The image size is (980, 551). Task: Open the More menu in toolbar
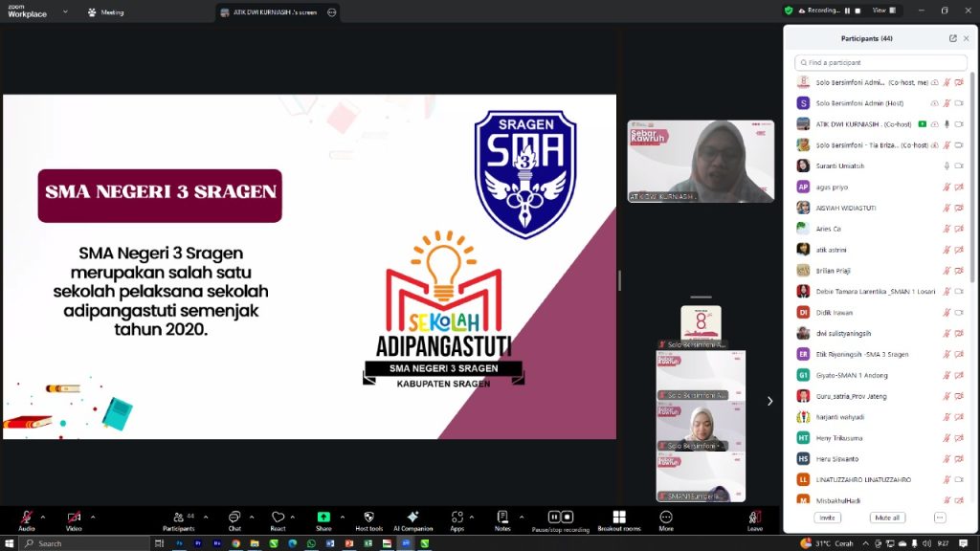click(665, 517)
